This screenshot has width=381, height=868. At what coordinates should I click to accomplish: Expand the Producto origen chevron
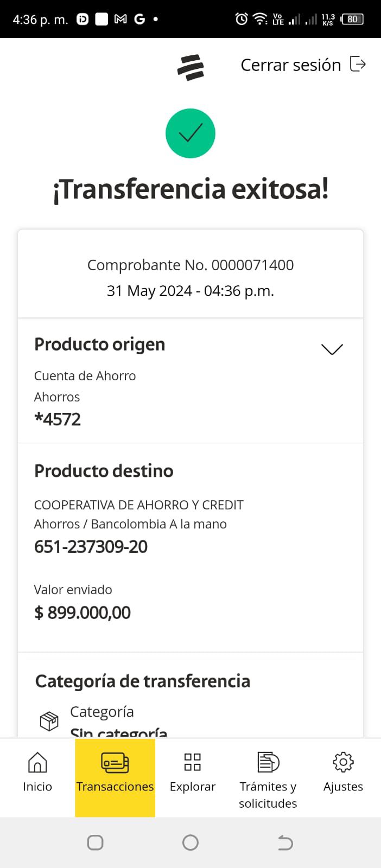pyautogui.click(x=332, y=349)
